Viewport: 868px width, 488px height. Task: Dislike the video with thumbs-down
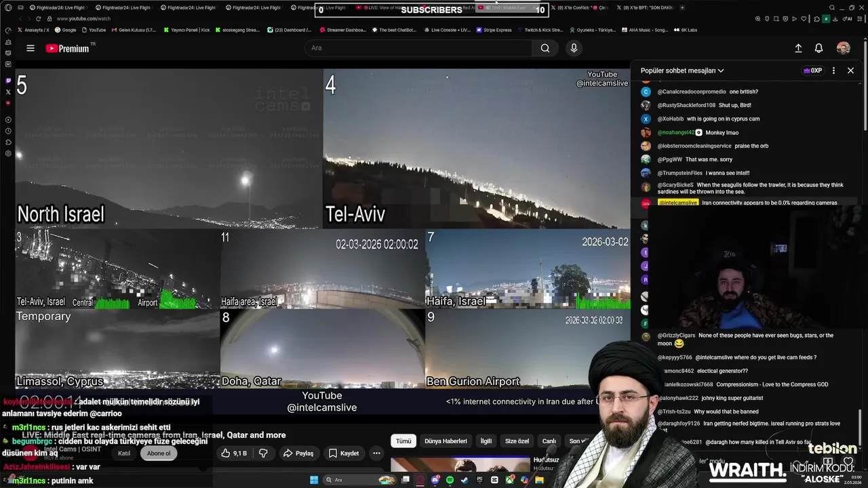[x=263, y=453]
